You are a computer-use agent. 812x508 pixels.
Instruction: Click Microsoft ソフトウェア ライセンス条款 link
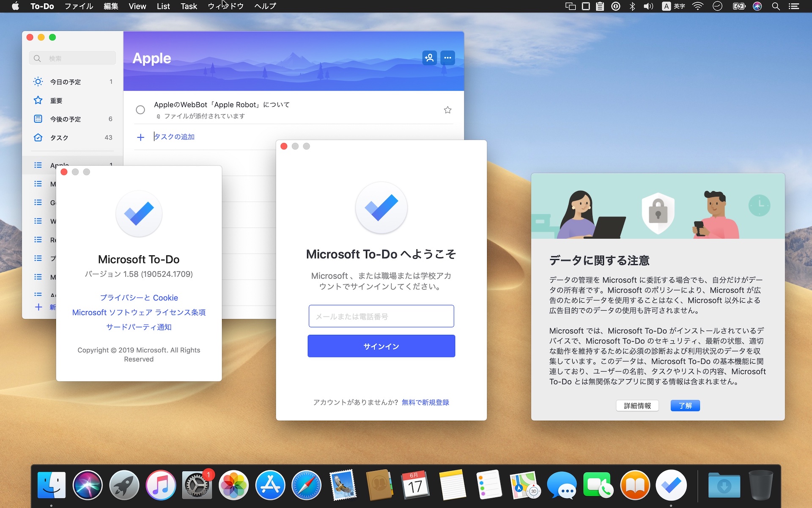139,312
